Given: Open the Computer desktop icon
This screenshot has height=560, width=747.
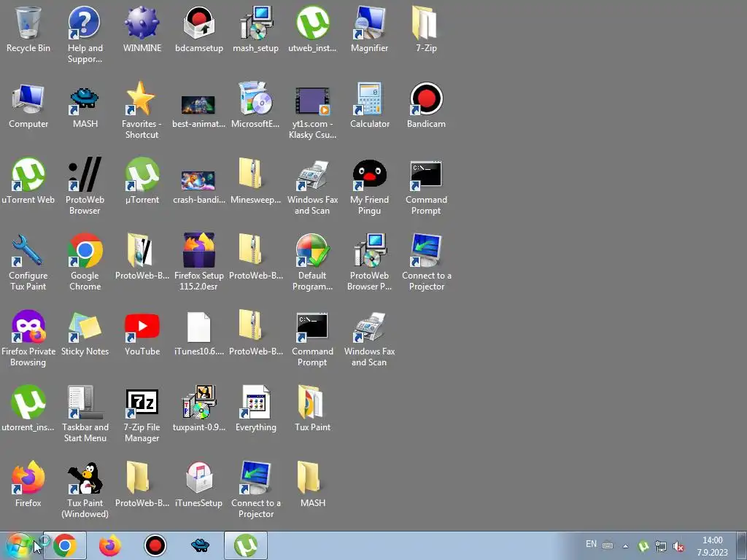Looking at the screenshot, I should (x=28, y=105).
